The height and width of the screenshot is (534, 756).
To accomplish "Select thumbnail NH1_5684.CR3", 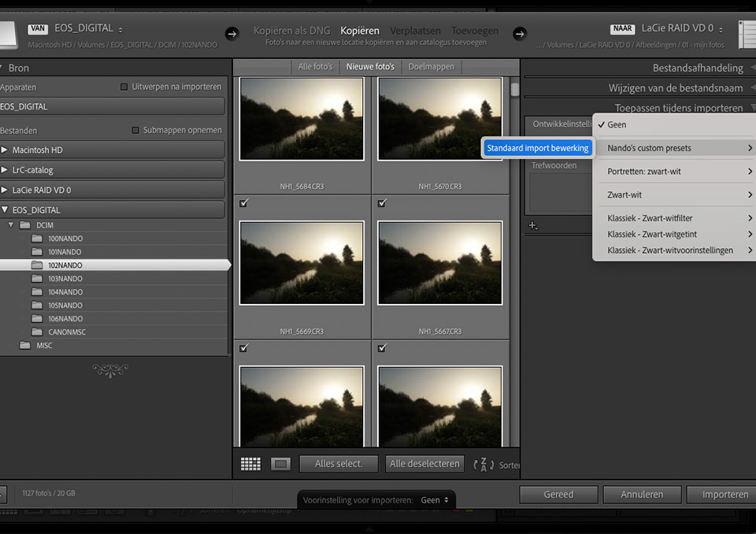I will (x=302, y=119).
